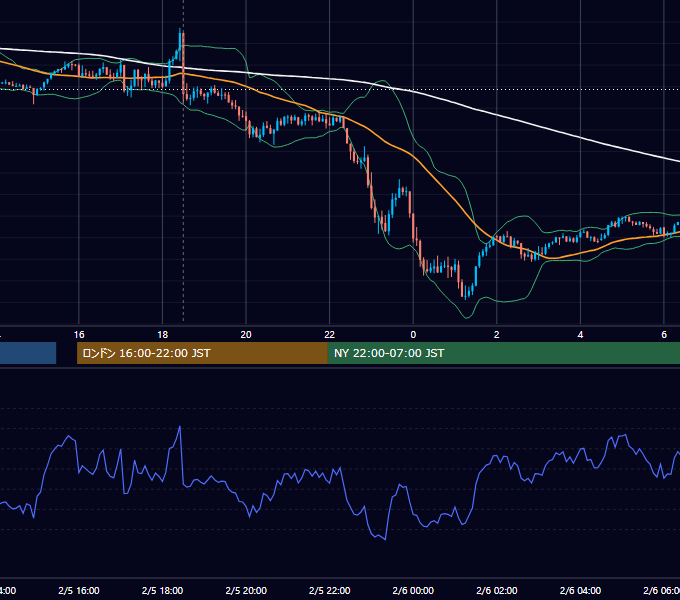The image size is (680, 600).
Task: Select the London 16:00-22:00 JST session bar
Action: point(202,353)
